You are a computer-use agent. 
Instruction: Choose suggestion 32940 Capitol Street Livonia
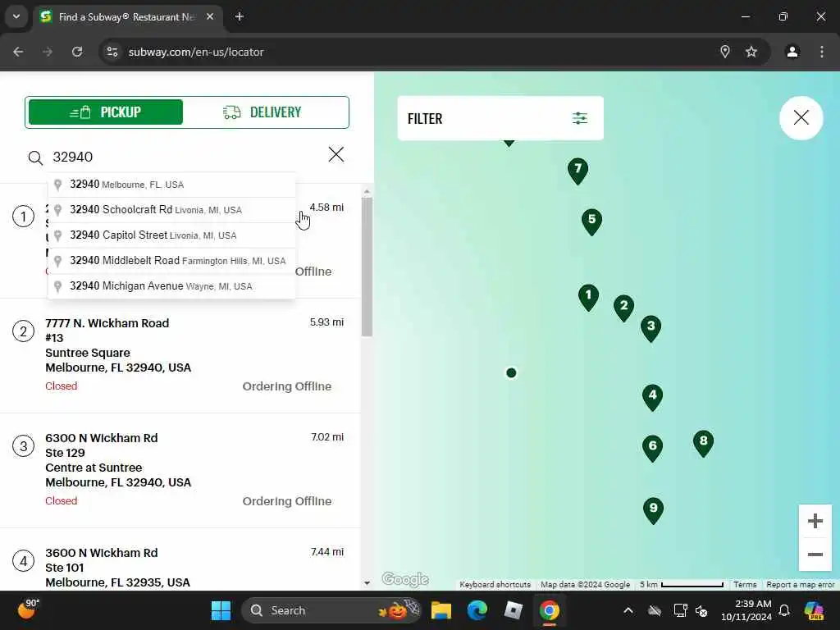[x=171, y=235]
